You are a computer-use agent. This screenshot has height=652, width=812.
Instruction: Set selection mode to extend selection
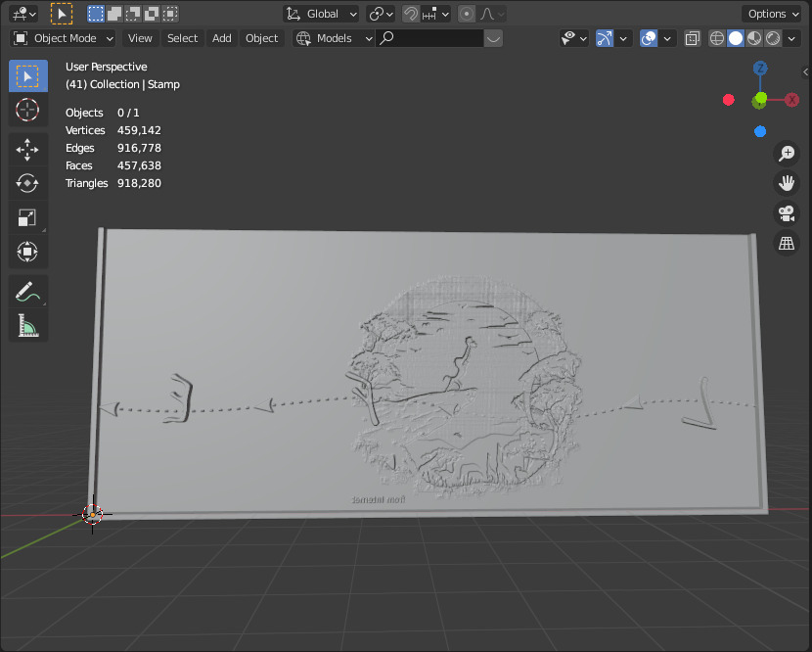[114, 14]
